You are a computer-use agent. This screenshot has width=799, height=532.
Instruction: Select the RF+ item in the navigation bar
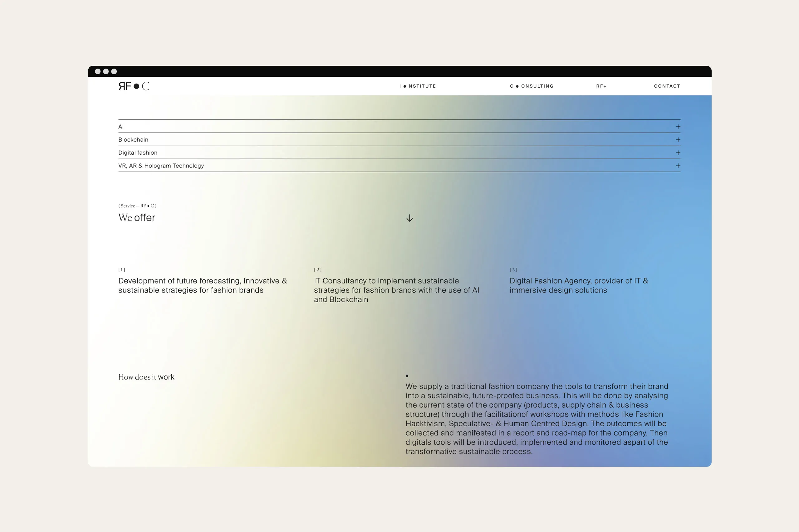(x=602, y=86)
